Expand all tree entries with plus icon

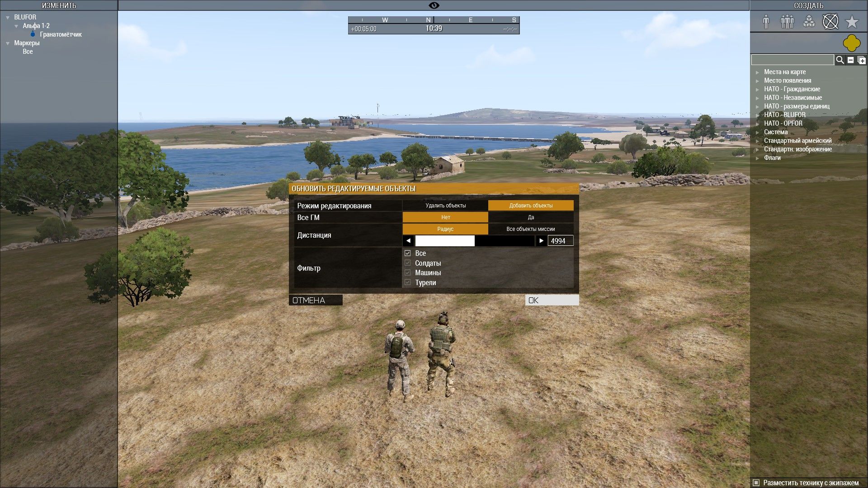[862, 60]
